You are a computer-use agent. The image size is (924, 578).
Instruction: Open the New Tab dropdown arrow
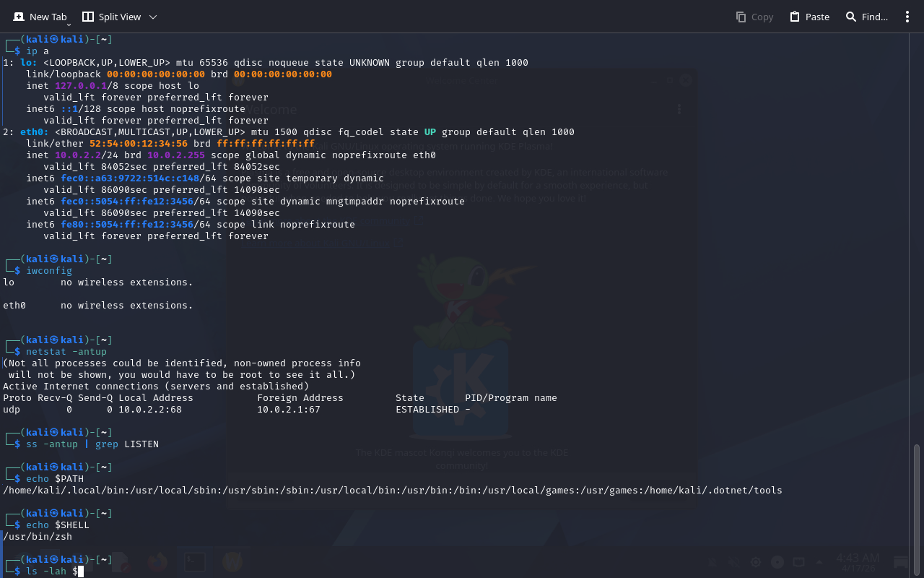coord(69,25)
